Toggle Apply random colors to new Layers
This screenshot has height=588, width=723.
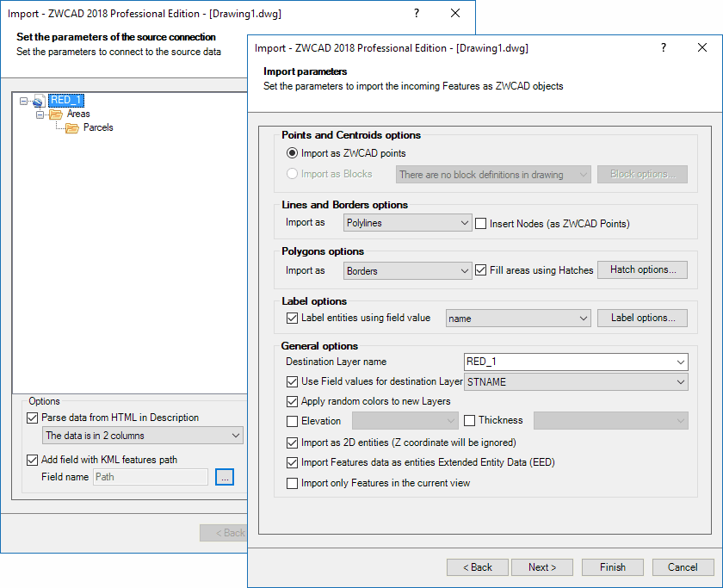coord(292,401)
